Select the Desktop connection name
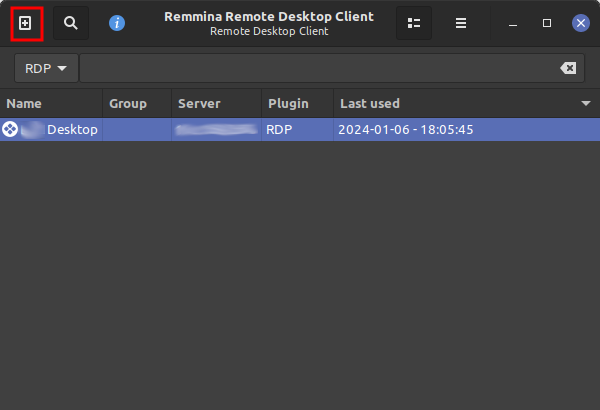Screen dimensions: 600x410 coord(72,129)
